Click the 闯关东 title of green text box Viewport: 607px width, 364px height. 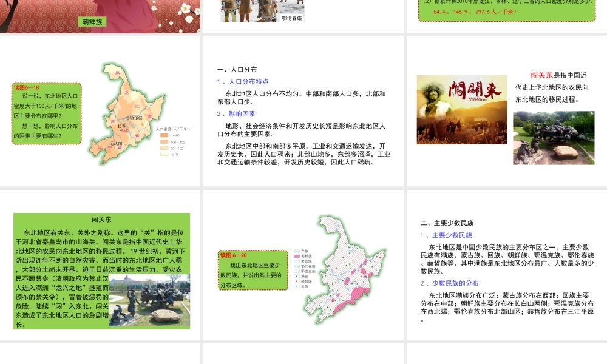point(101,220)
